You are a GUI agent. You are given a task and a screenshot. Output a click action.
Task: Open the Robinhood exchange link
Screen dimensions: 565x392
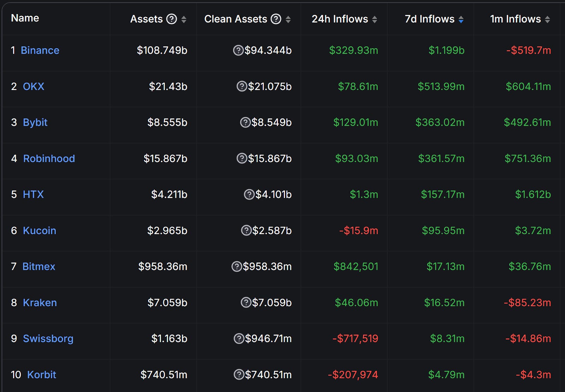(x=49, y=158)
